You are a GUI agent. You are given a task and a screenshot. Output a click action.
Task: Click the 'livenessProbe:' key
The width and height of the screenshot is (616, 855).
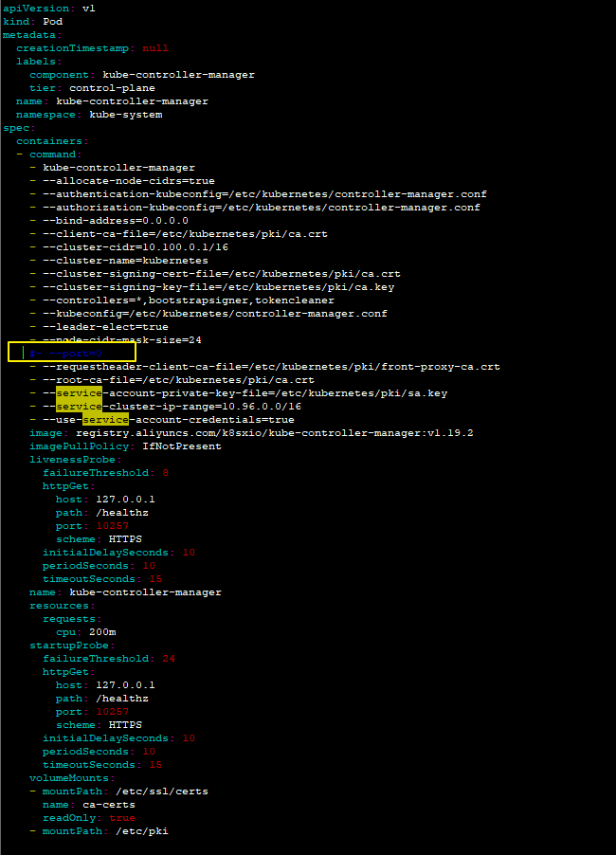click(x=75, y=459)
